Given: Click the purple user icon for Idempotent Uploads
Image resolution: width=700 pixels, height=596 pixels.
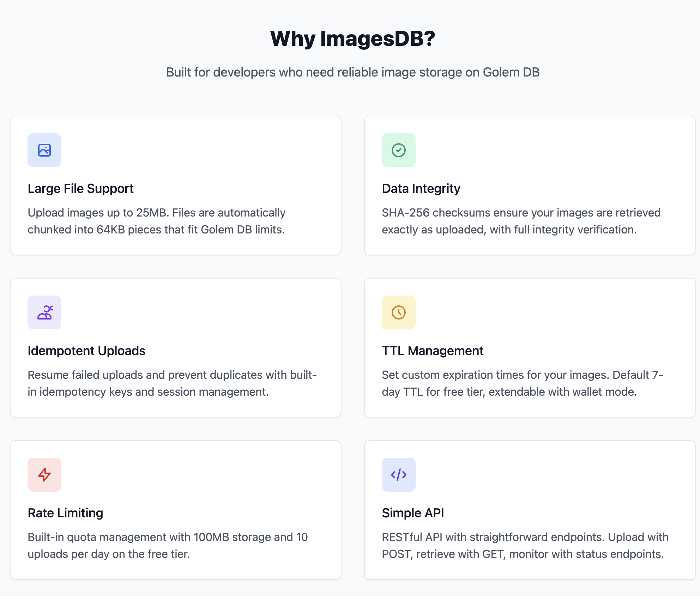Looking at the screenshot, I should (x=44, y=312).
